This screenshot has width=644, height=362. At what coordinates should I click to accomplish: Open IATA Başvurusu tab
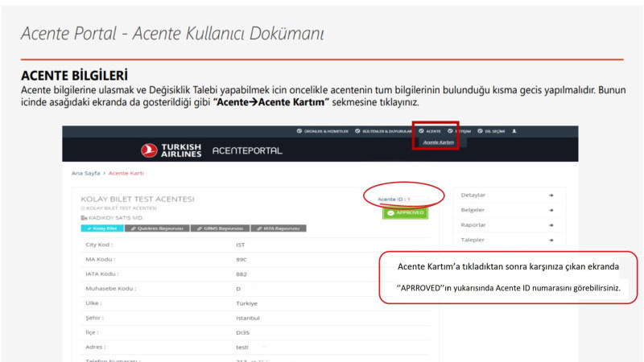pos(279,228)
